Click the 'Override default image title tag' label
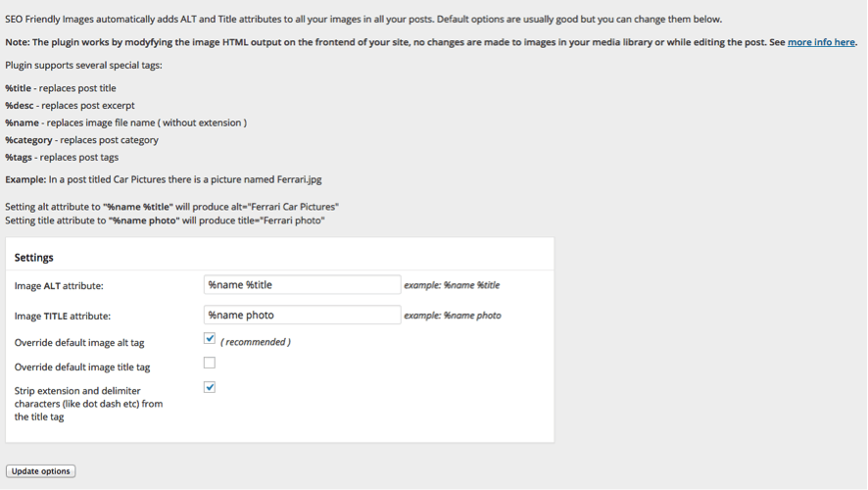The height and width of the screenshot is (490, 868). 82,367
